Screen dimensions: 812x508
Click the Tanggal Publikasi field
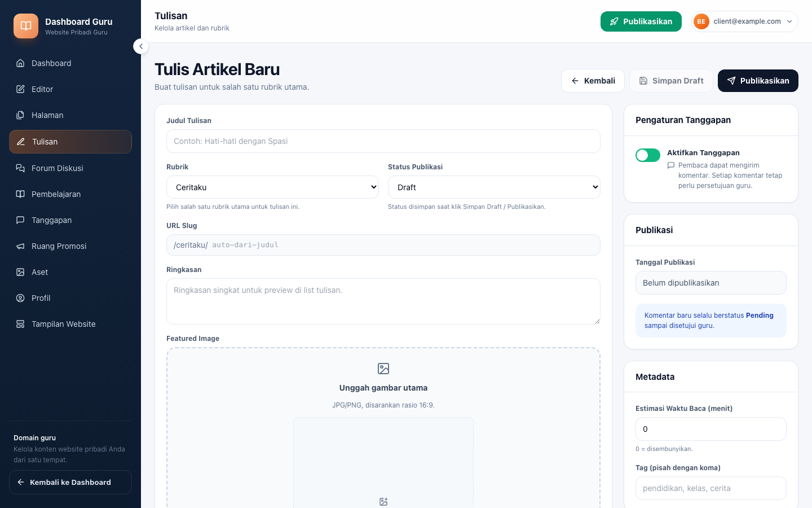tap(711, 283)
